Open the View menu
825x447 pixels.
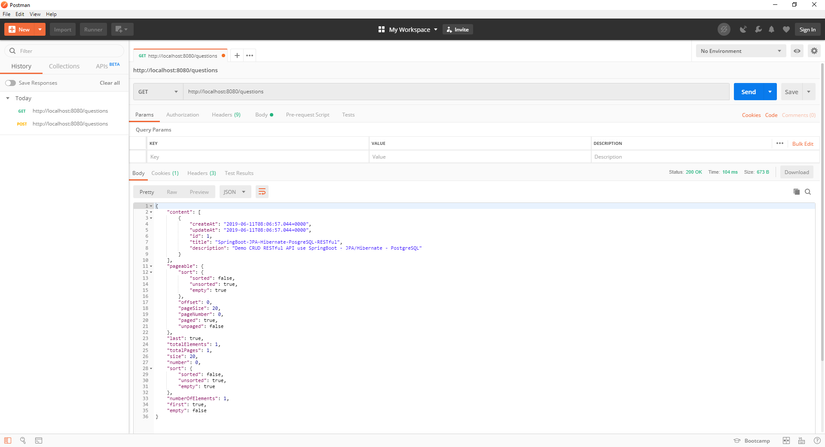[x=35, y=14]
